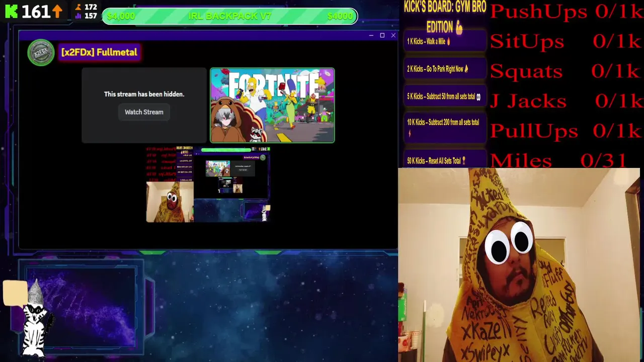Click the green Kick logo icon
This screenshot has width=644, height=362.
[11, 11]
